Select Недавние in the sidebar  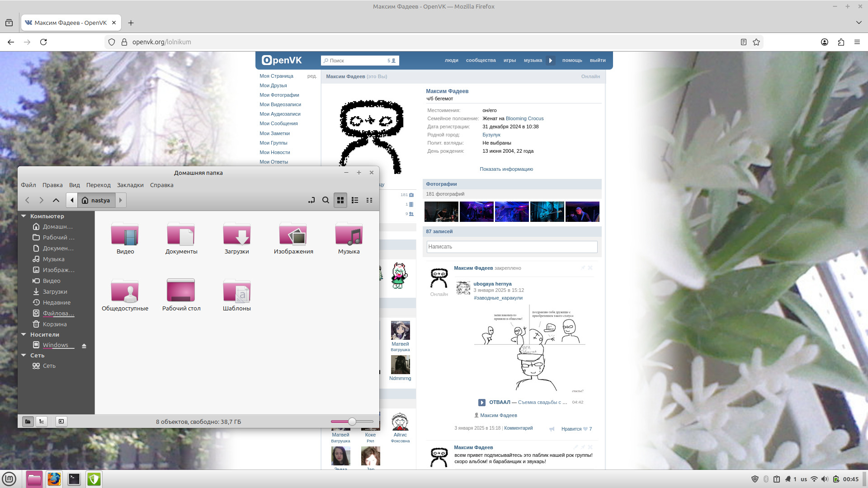pyautogui.click(x=57, y=302)
